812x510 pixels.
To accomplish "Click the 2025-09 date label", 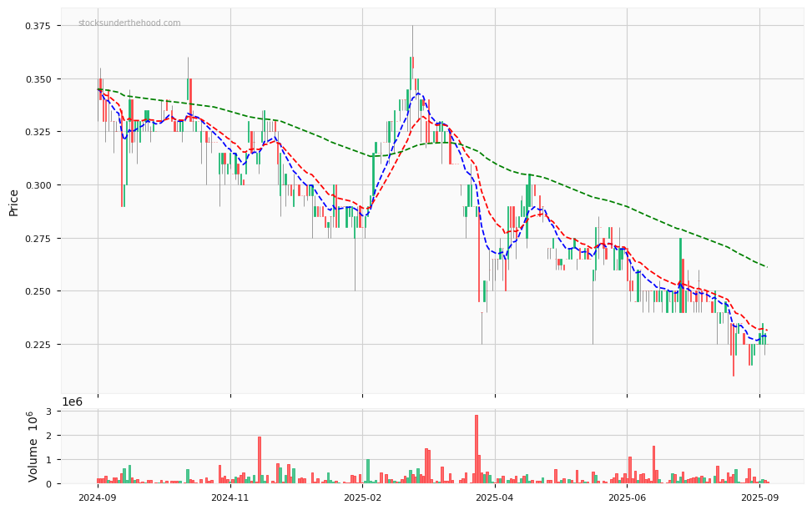I will [759, 498].
